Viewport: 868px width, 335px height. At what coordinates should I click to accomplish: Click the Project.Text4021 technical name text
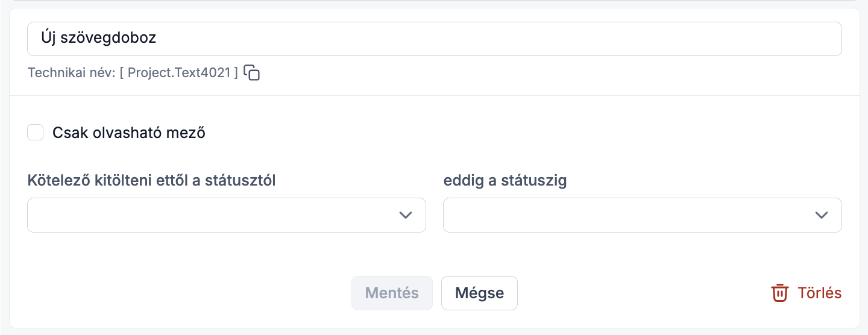click(x=179, y=73)
